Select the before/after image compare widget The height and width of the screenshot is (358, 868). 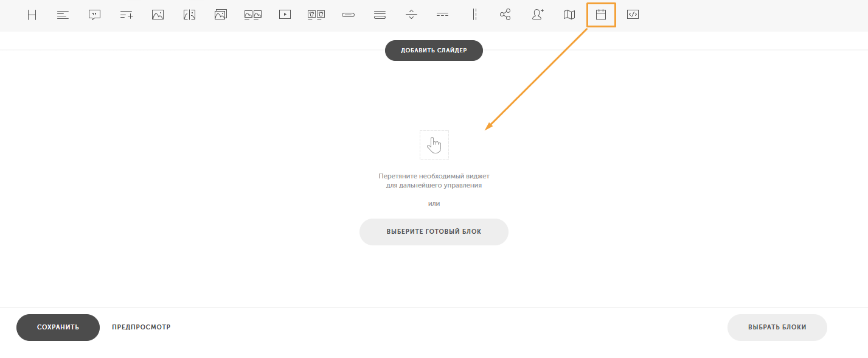click(x=189, y=15)
